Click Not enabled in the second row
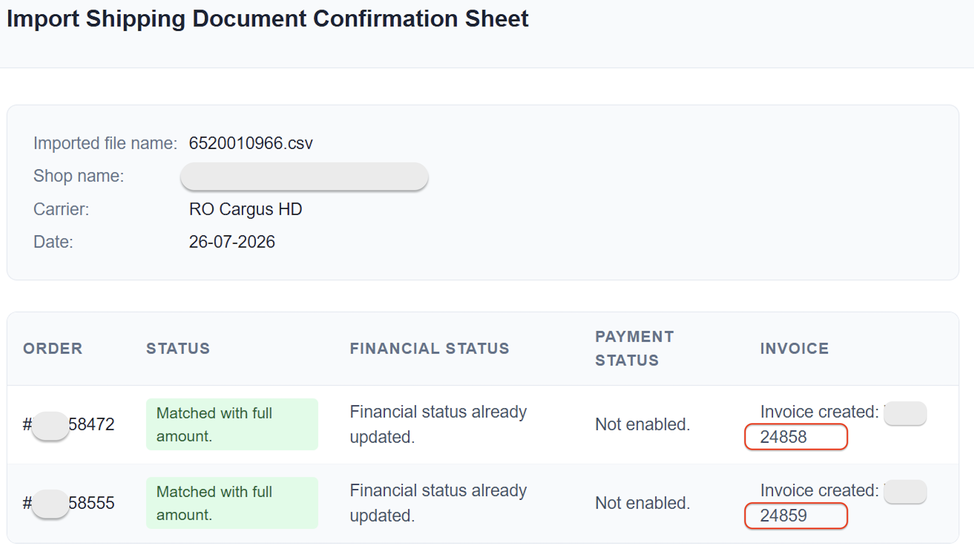Viewport: 974px width, 560px height. [643, 503]
